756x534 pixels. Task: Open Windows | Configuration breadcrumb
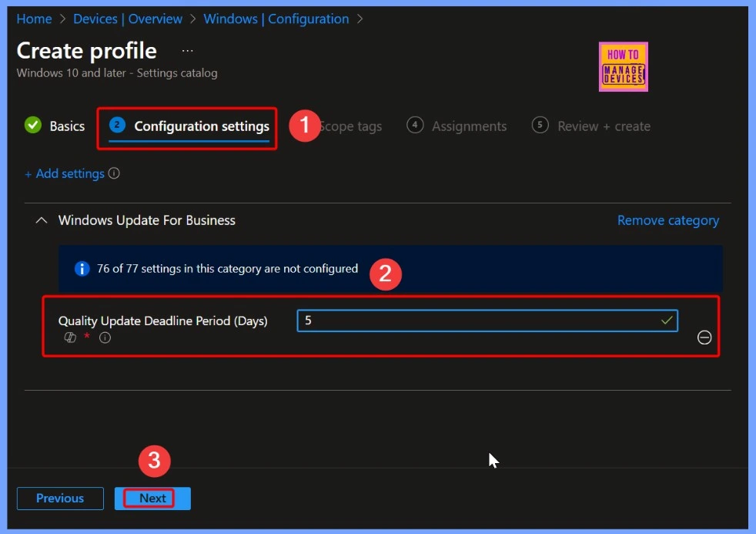[x=276, y=18]
